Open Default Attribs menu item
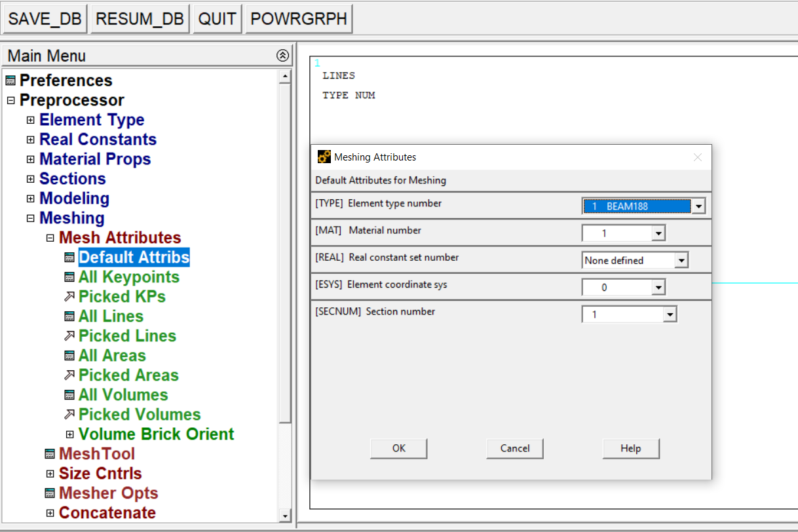 tap(134, 257)
